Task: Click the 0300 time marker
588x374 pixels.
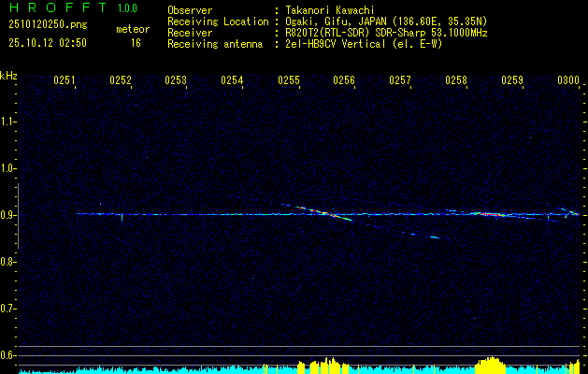Action: (x=568, y=79)
